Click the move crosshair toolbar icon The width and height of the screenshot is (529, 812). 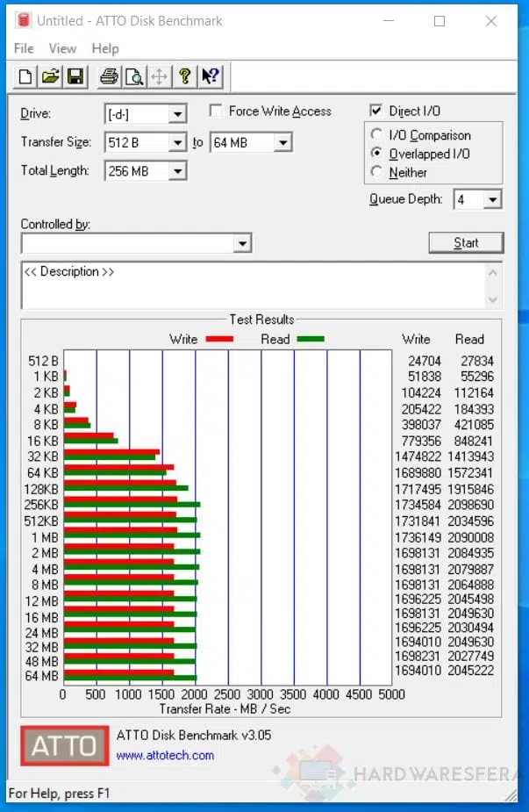[x=160, y=76]
